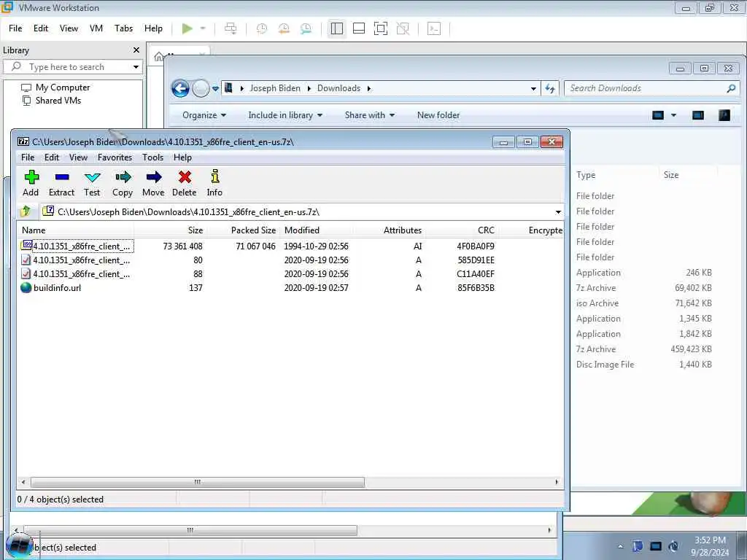Click the Search Downloads field
747x560 pixels.
pyautogui.click(x=651, y=88)
